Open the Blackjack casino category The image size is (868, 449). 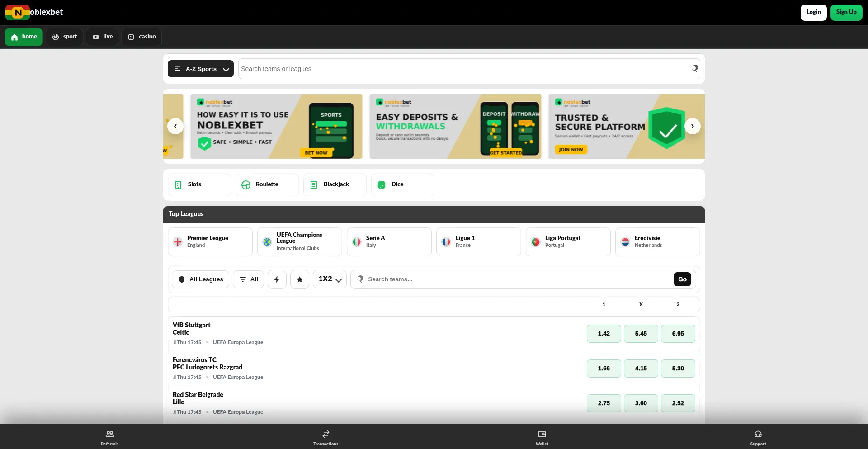point(335,184)
